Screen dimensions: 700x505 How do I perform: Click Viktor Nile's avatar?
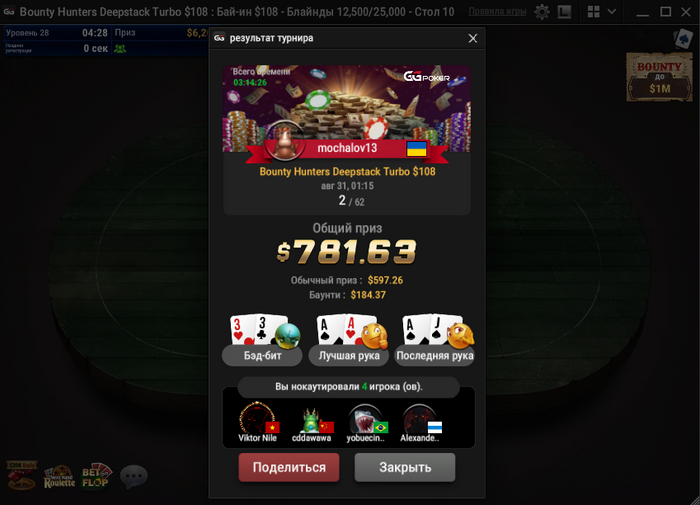tap(257, 417)
